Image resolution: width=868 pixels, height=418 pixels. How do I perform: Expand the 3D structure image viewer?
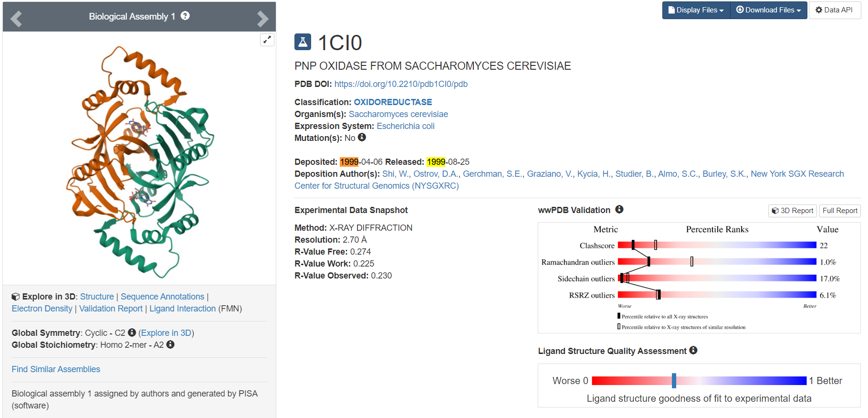point(267,40)
